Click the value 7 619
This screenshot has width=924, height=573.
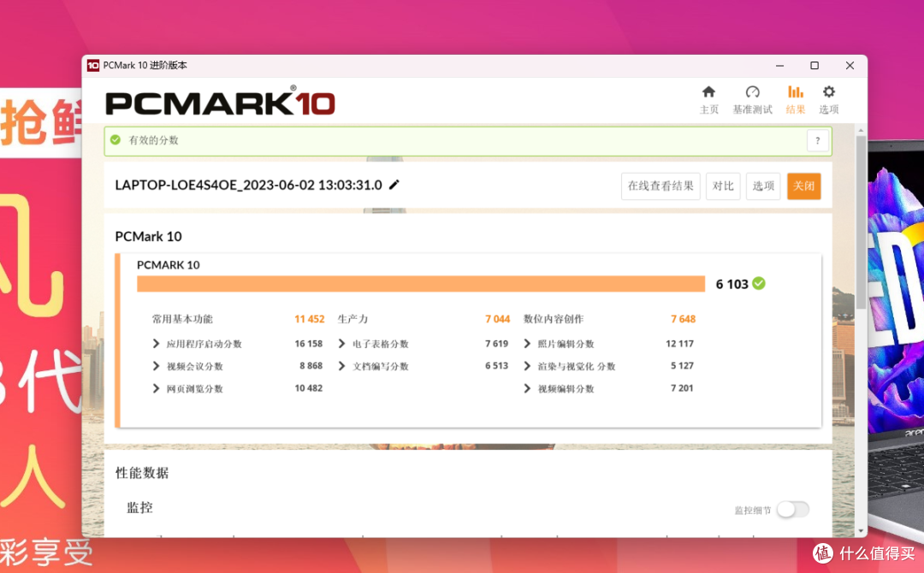point(497,343)
